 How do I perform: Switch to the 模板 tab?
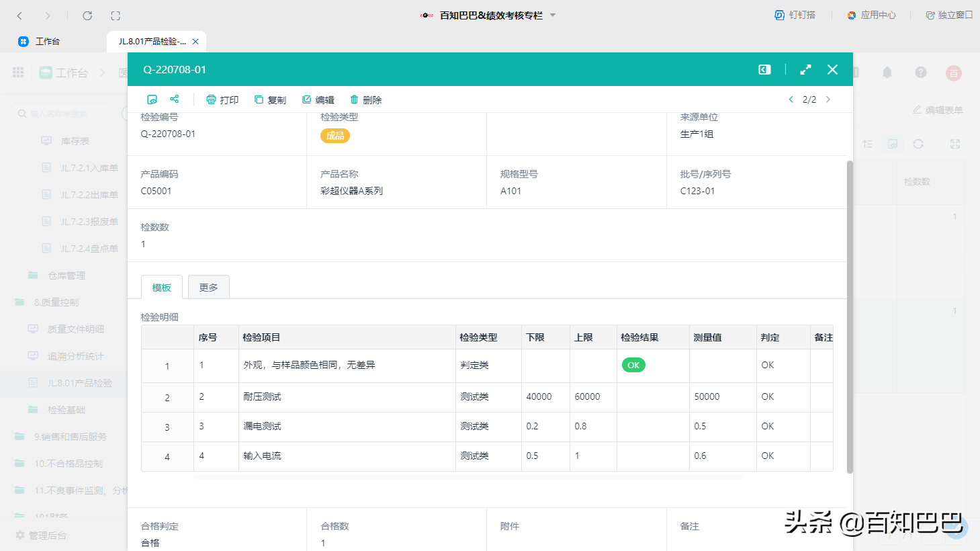pos(162,287)
